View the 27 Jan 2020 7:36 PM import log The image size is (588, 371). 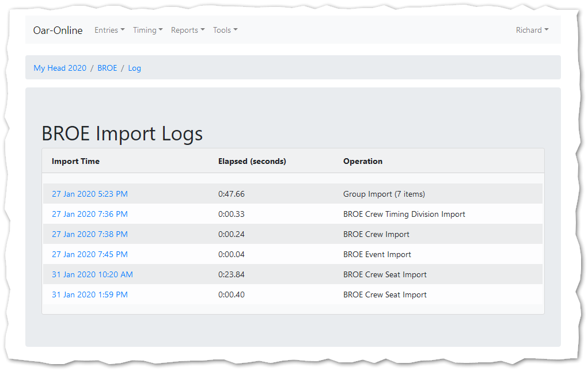(x=90, y=215)
